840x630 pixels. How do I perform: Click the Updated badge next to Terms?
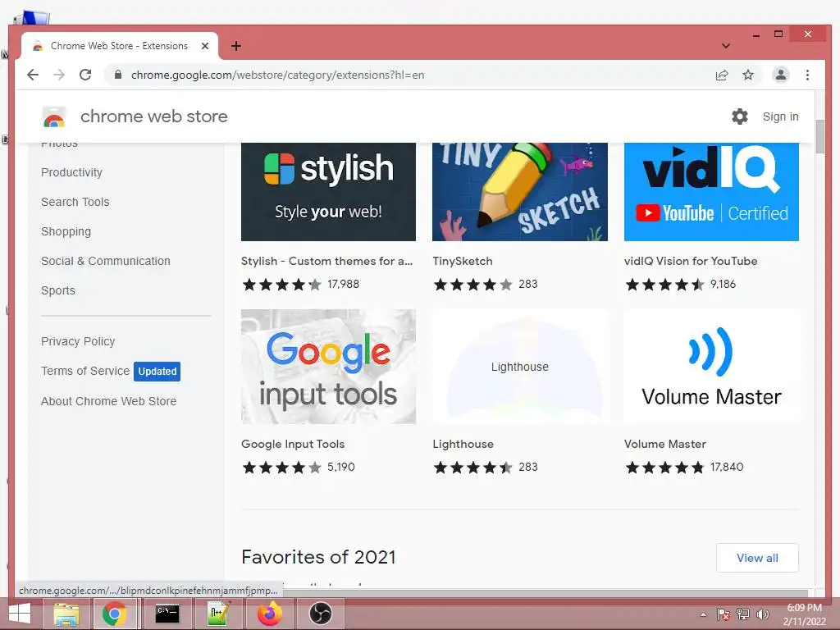[157, 372]
